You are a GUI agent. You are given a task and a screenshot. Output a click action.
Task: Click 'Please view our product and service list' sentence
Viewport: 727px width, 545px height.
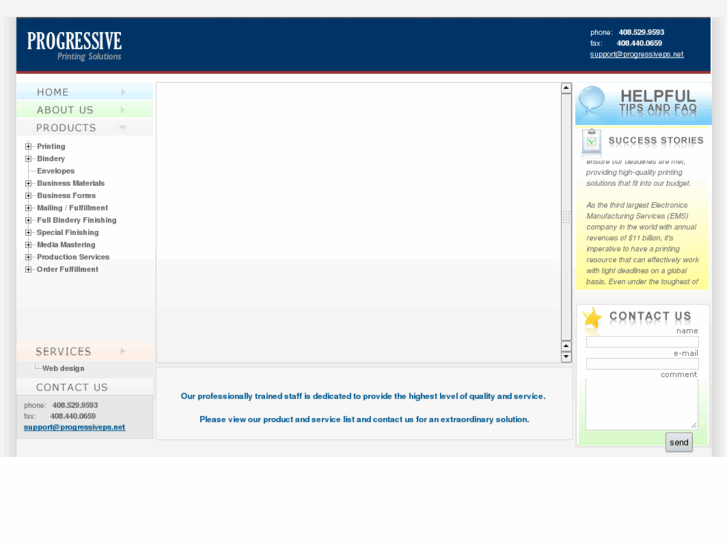364,419
